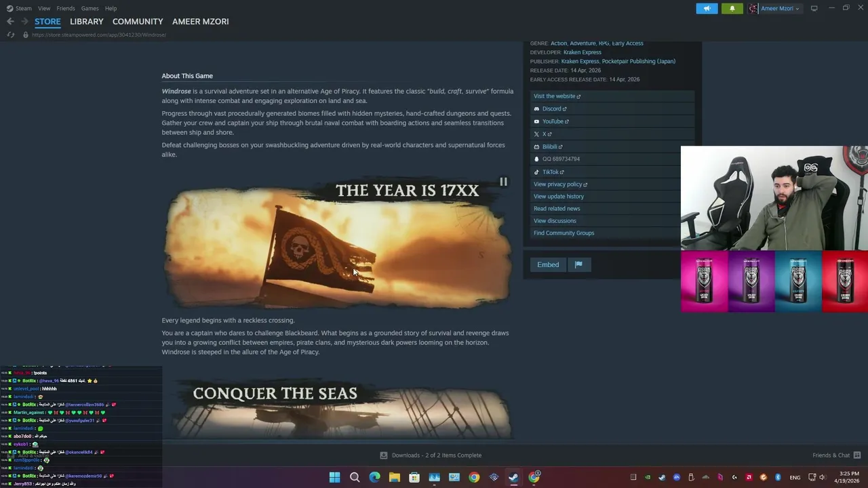Click the Steam taskbar icon
The image size is (868, 488).
tap(513, 477)
